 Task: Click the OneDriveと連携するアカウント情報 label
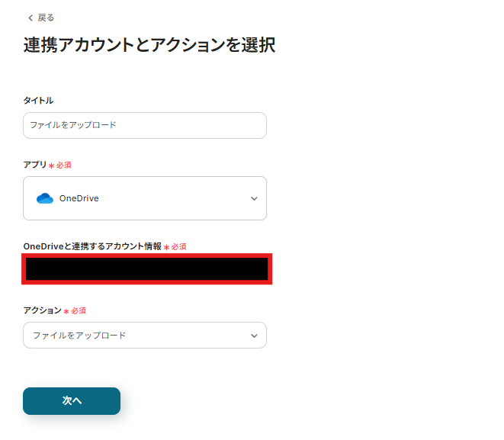(x=92, y=246)
